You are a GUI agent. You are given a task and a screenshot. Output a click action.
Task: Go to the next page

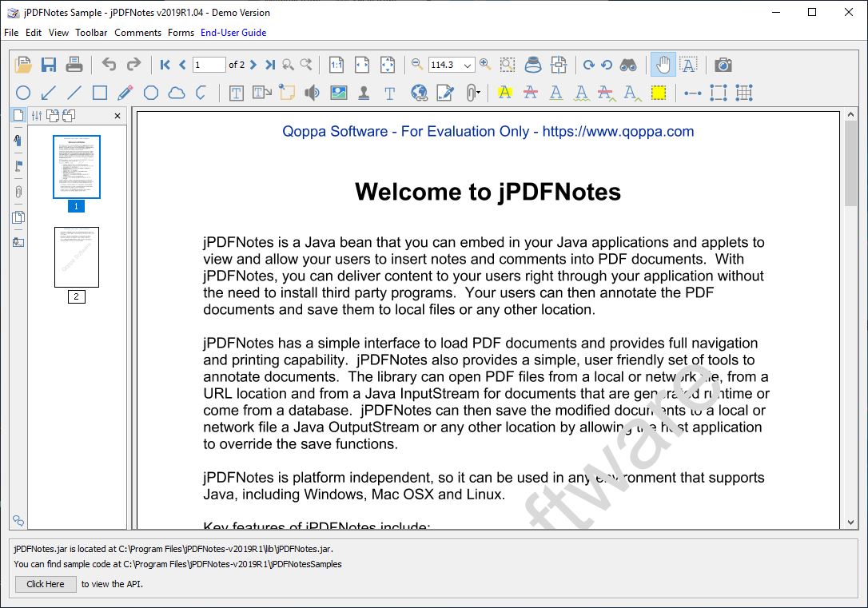click(253, 65)
